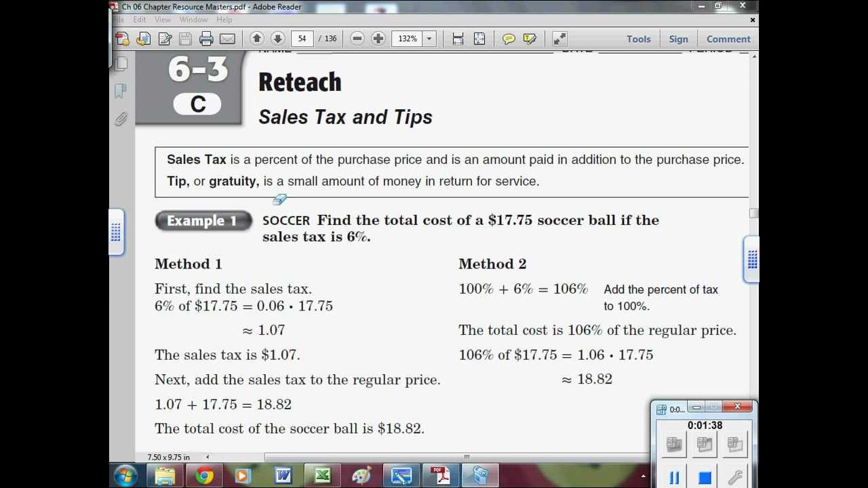The image size is (868, 488).
Task: Open recorder settings with the wrench icon
Action: pos(735,478)
